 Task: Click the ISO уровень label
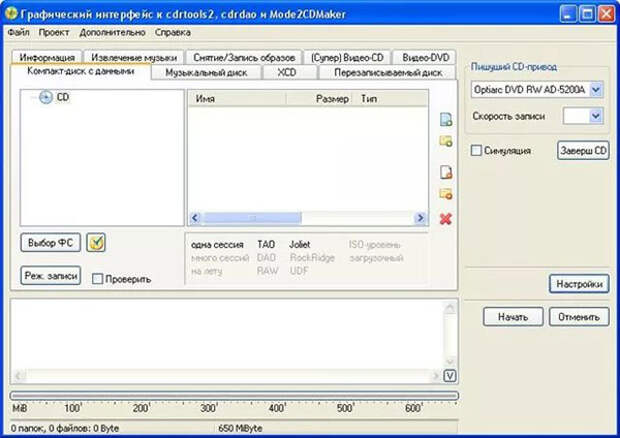(374, 245)
